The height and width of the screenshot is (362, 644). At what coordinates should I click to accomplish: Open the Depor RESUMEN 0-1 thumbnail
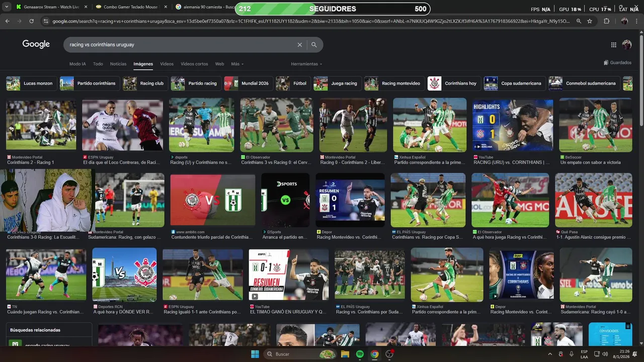(x=350, y=201)
